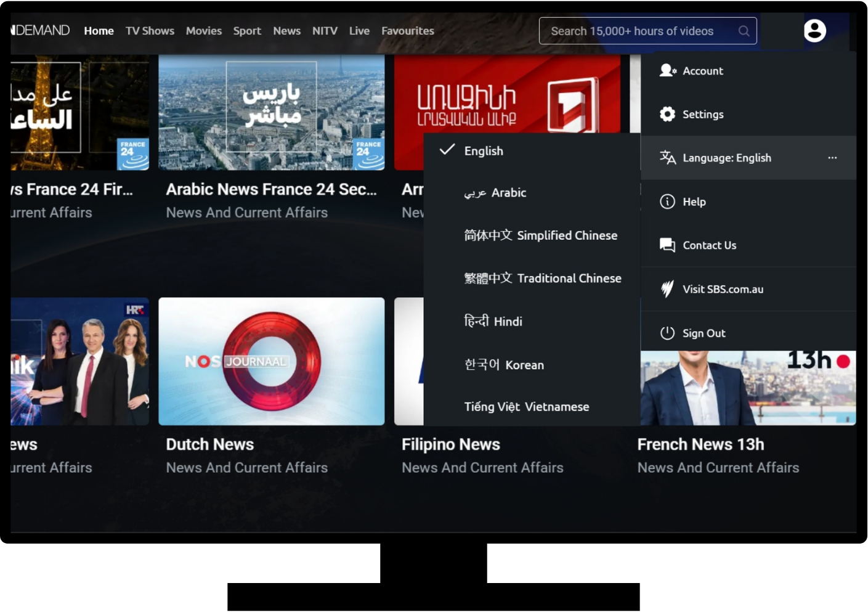This screenshot has height=612, width=868.
Task: Click category text under French News 13h
Action: click(718, 468)
